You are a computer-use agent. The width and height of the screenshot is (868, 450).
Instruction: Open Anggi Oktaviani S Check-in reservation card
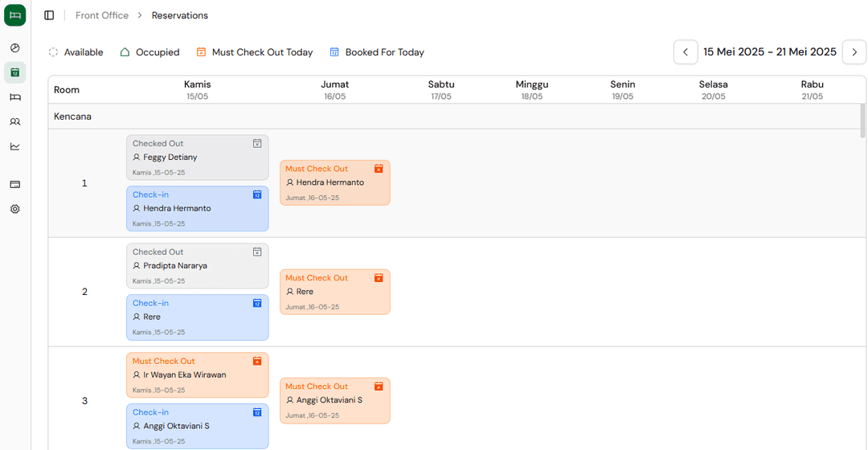click(198, 426)
